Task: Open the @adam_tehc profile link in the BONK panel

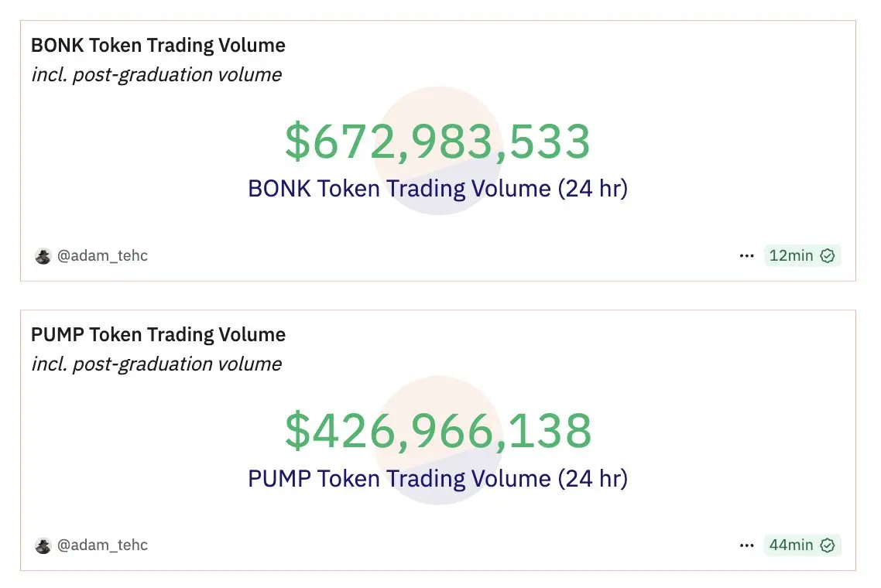Action: (x=102, y=256)
